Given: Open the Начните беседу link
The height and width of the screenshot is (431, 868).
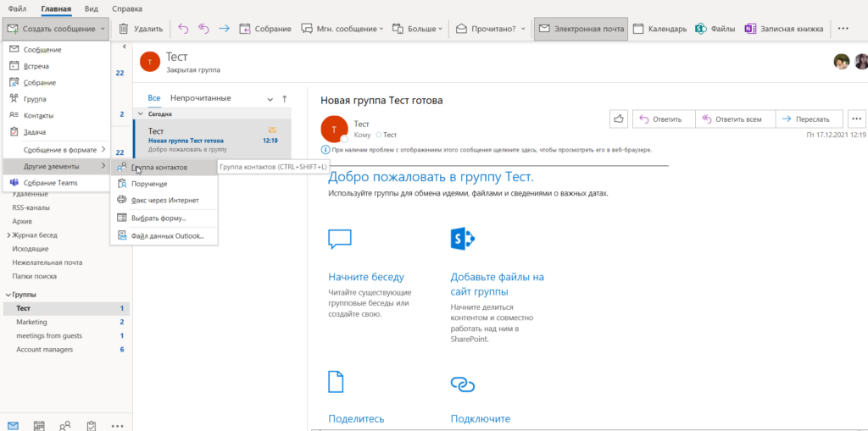Looking at the screenshot, I should tap(366, 277).
